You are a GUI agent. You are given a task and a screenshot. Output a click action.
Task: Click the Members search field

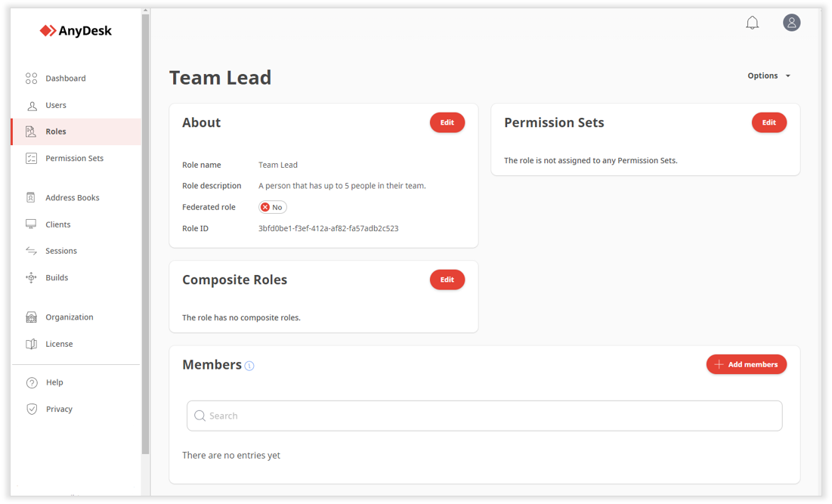484,416
